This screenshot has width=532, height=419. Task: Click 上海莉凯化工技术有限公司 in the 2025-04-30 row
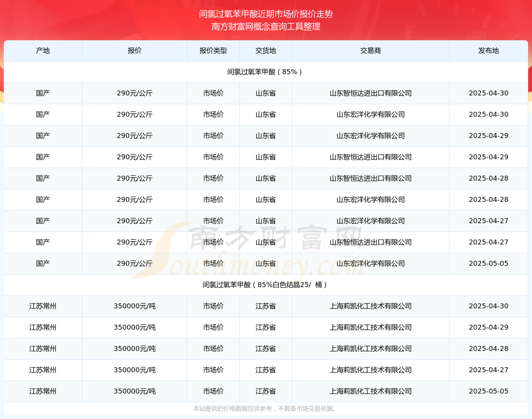(370, 306)
